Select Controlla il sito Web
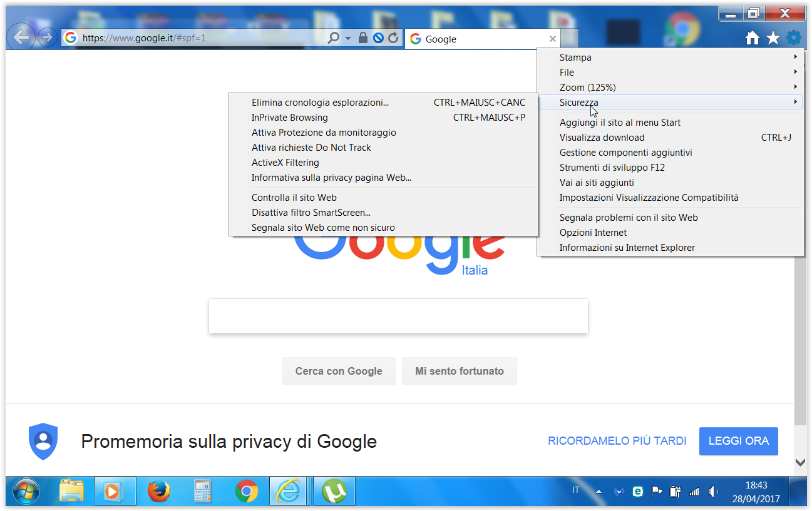The image size is (812, 511). (x=384, y=197)
